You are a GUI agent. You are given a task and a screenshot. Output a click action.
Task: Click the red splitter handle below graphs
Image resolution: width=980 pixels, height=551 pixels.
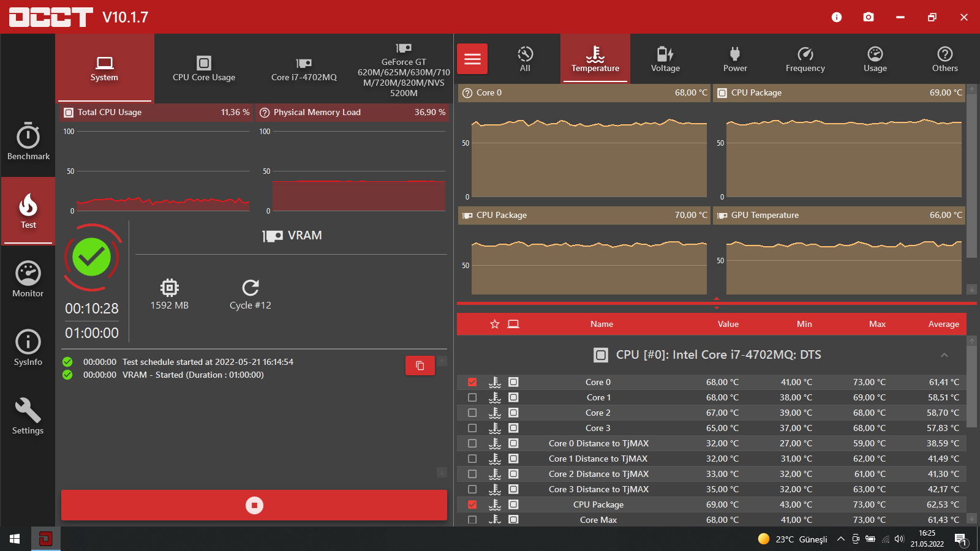coord(717,304)
